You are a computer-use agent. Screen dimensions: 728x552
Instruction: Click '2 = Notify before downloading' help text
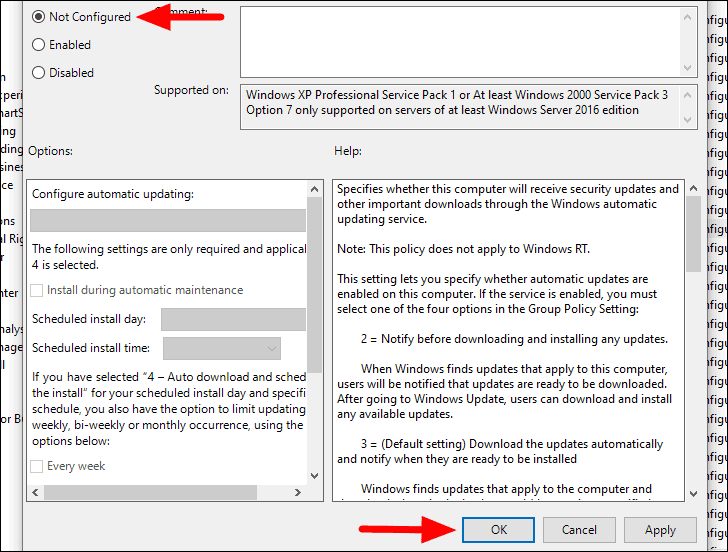click(514, 339)
